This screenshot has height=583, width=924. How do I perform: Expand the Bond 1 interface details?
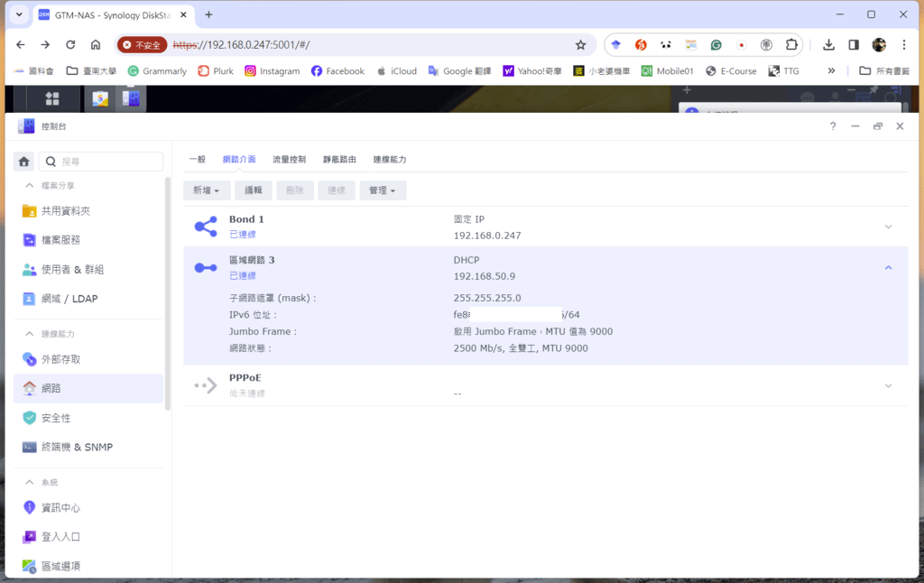tap(888, 227)
